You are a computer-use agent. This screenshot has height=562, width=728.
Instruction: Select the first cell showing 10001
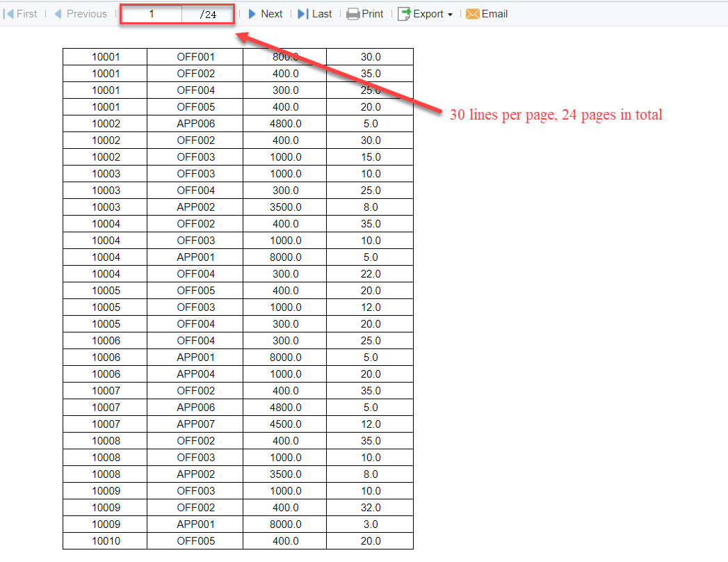104,56
